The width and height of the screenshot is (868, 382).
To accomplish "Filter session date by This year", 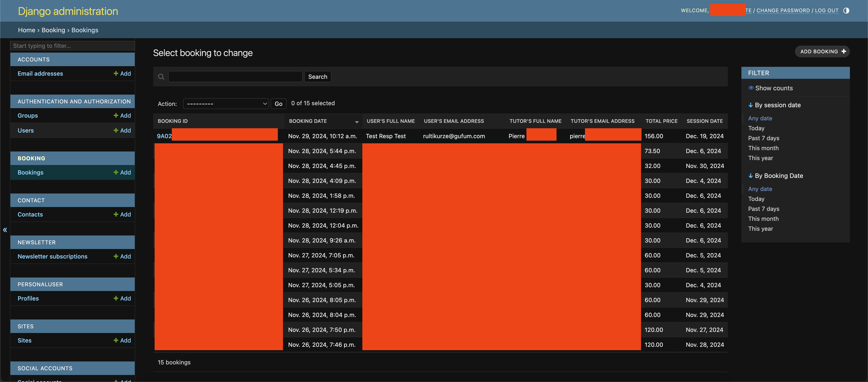I will (760, 158).
